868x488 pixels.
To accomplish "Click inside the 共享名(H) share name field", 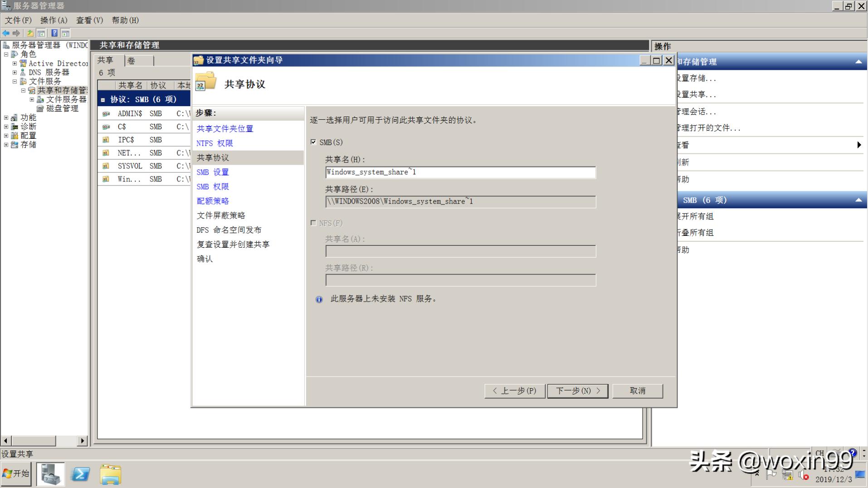I will 460,172.
